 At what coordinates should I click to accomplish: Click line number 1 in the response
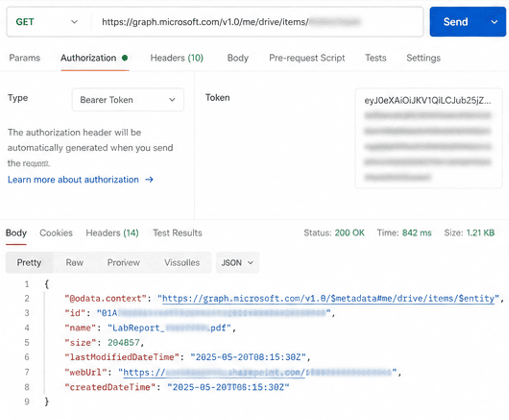[x=27, y=284]
